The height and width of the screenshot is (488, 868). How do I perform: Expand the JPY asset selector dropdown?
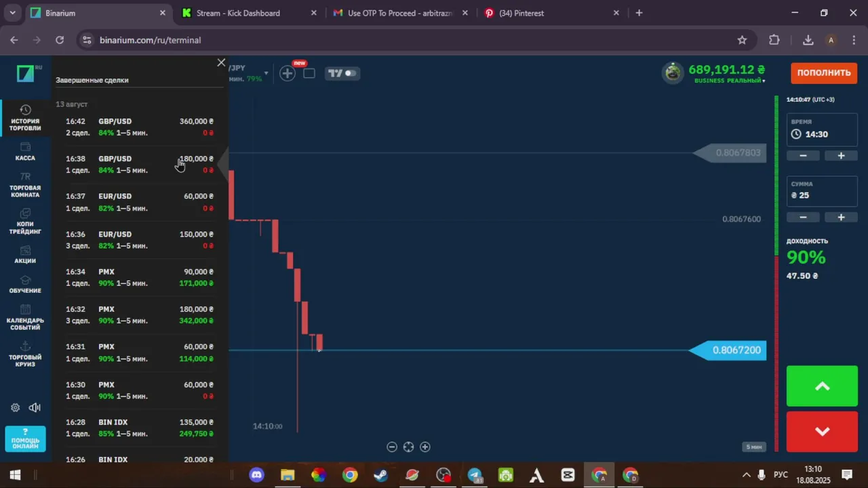(266, 73)
